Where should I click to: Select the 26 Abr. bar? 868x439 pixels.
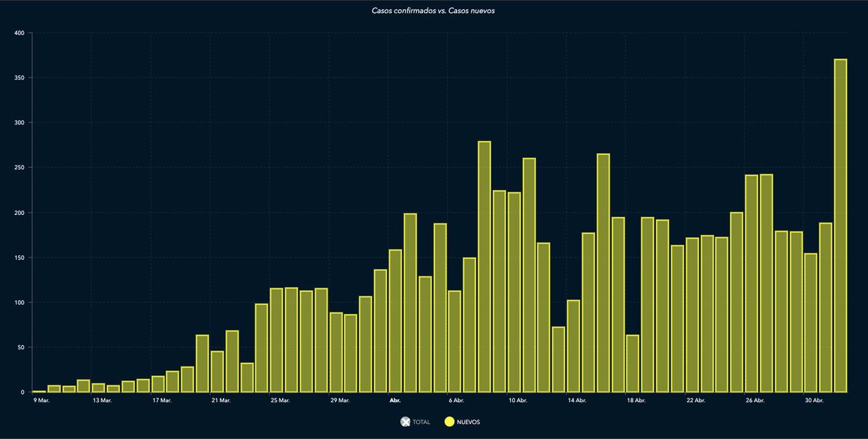pyautogui.click(x=752, y=284)
